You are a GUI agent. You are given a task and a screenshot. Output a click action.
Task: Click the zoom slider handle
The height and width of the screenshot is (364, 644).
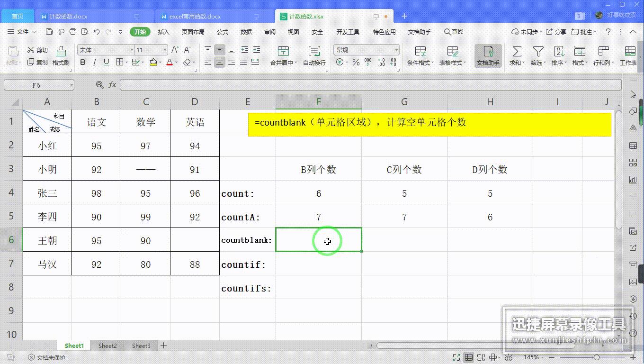597,357
